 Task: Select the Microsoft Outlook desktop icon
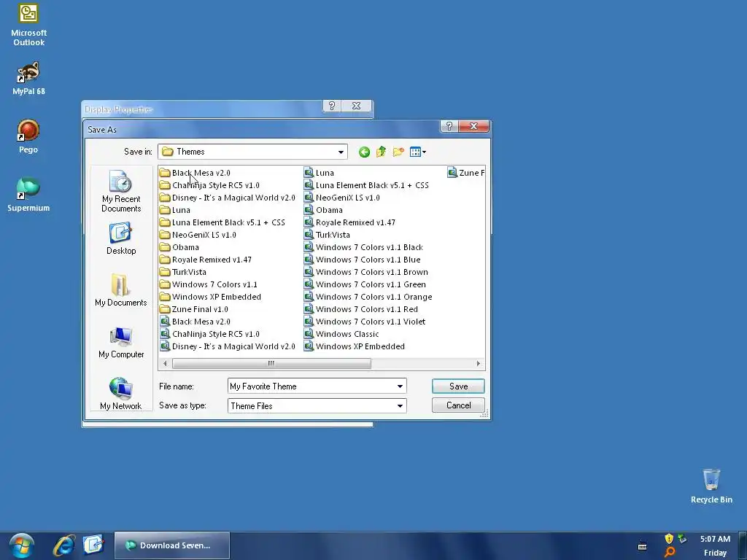28,25
